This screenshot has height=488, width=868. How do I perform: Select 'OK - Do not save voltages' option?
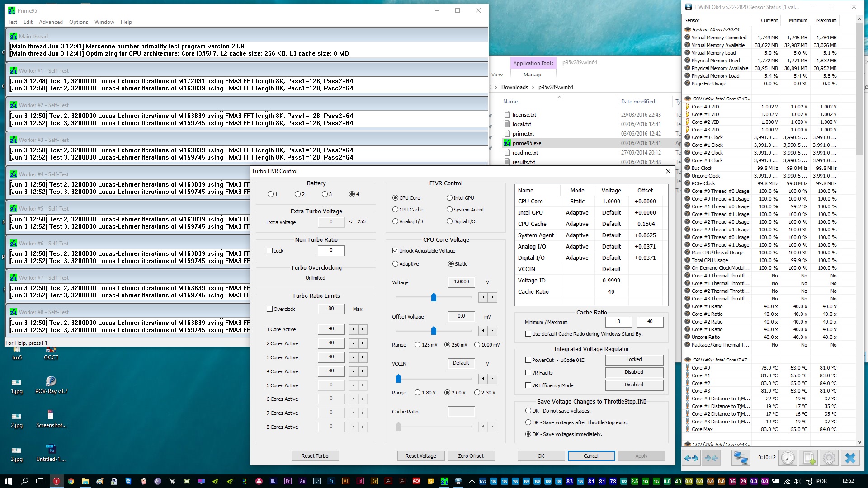tap(528, 411)
